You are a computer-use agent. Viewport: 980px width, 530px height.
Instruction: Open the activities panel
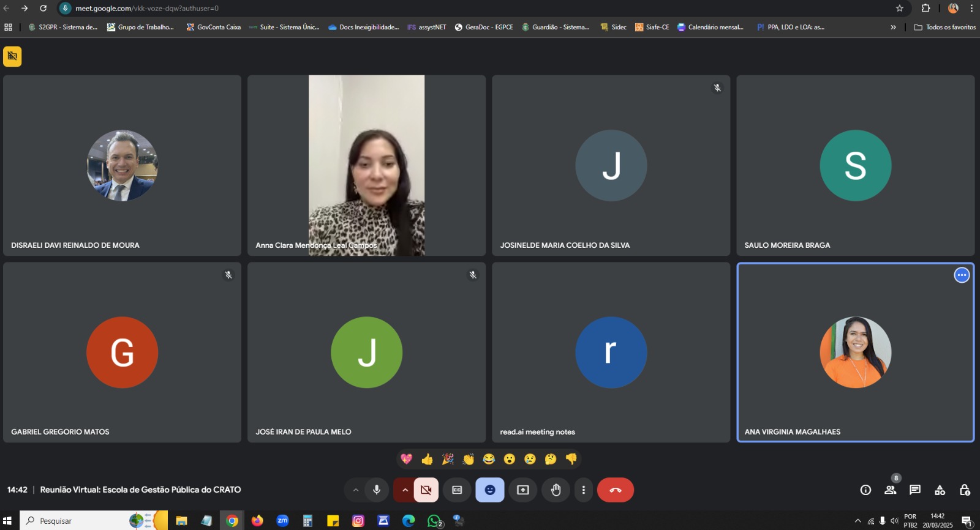click(x=940, y=490)
